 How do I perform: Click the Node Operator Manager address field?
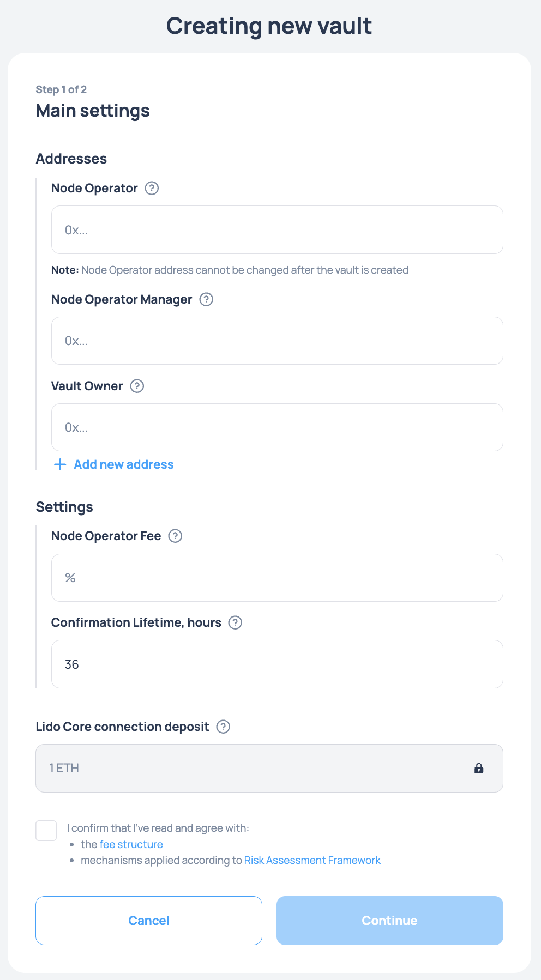pos(277,340)
